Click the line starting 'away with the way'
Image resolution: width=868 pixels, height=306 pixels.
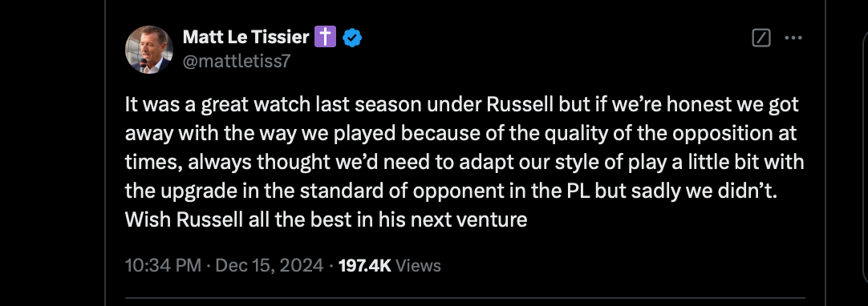coord(460,133)
